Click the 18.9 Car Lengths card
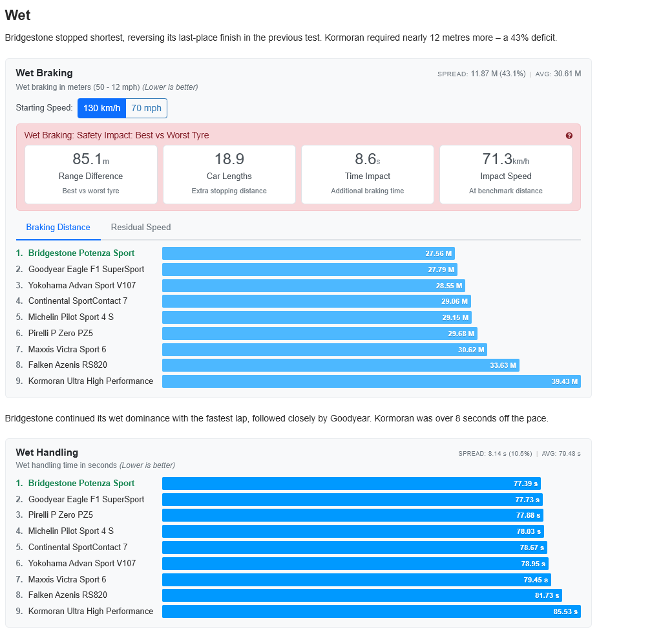 pyautogui.click(x=229, y=175)
